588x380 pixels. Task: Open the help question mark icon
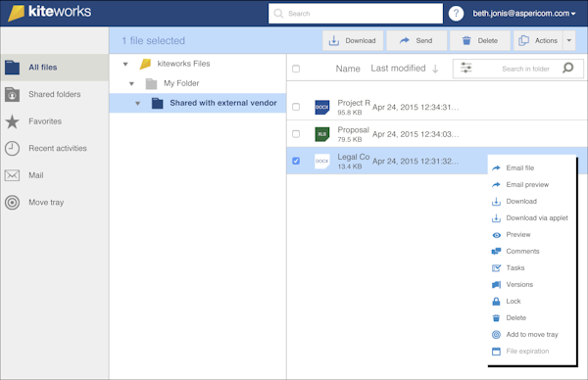point(456,14)
